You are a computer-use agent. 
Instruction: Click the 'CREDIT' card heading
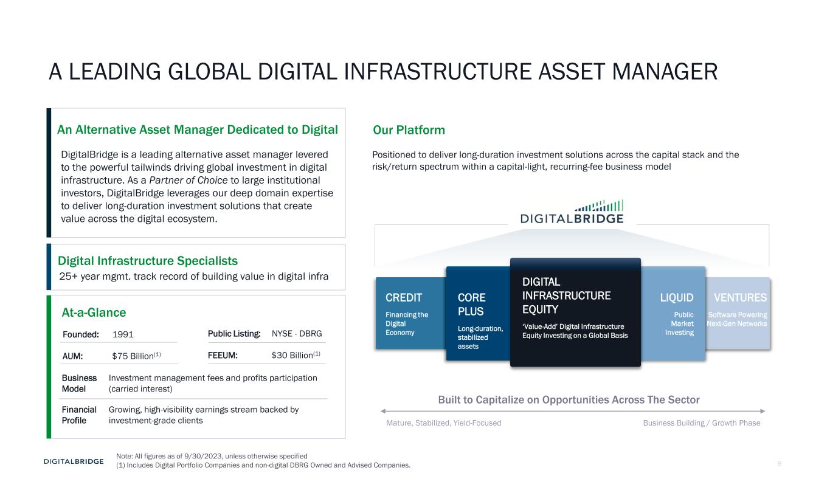click(404, 298)
